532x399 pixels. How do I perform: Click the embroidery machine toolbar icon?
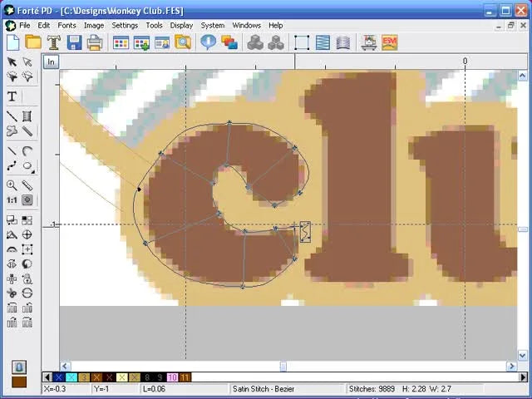(369, 42)
